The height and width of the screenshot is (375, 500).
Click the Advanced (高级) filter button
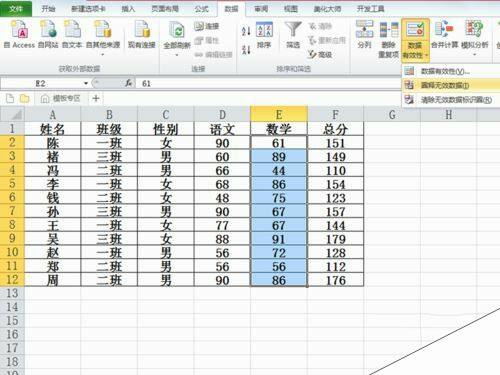(x=320, y=54)
